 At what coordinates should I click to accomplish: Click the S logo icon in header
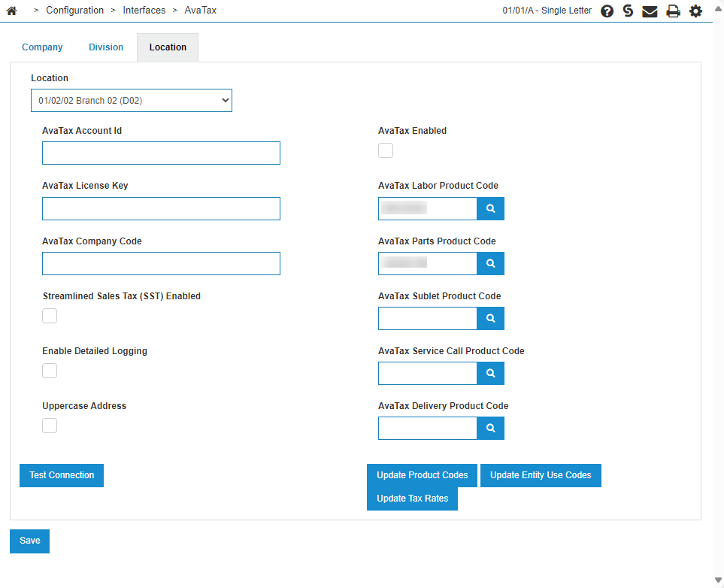pos(628,11)
